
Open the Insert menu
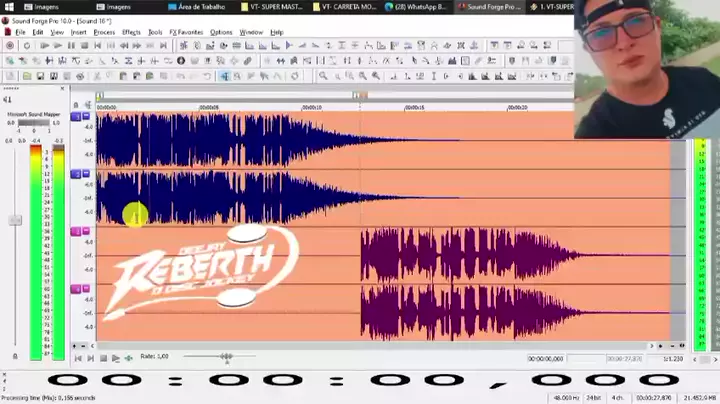(x=79, y=33)
